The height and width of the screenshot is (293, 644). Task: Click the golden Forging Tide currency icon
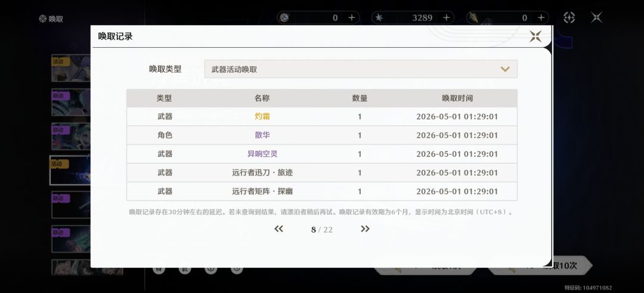pyautogui.click(x=473, y=18)
